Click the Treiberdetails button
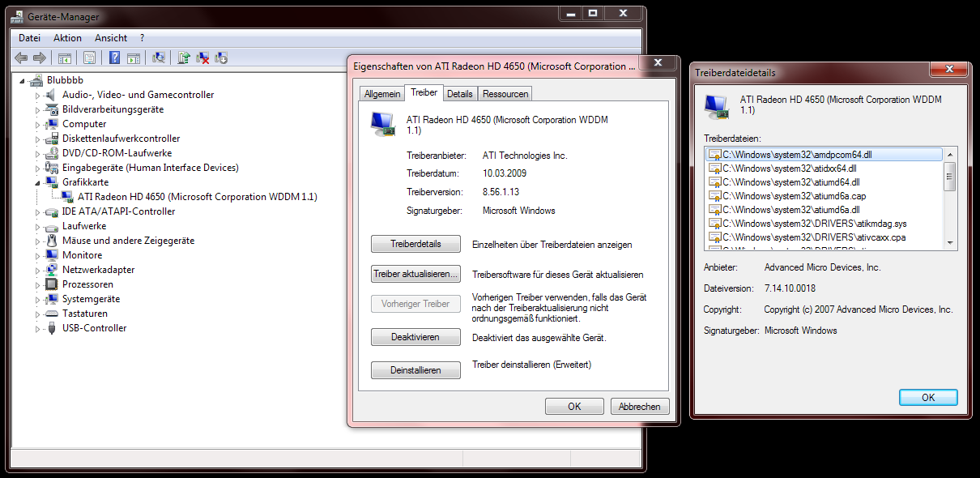 pyautogui.click(x=415, y=244)
